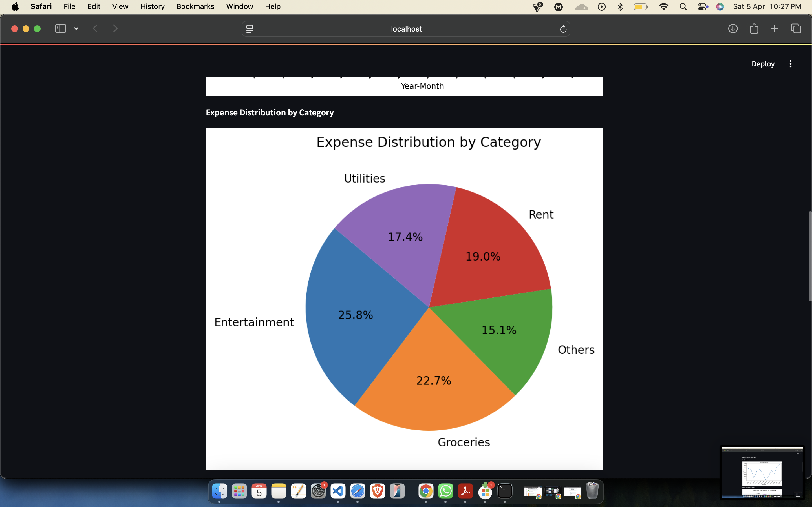Click the Share icon in Safari toolbar

(754, 28)
